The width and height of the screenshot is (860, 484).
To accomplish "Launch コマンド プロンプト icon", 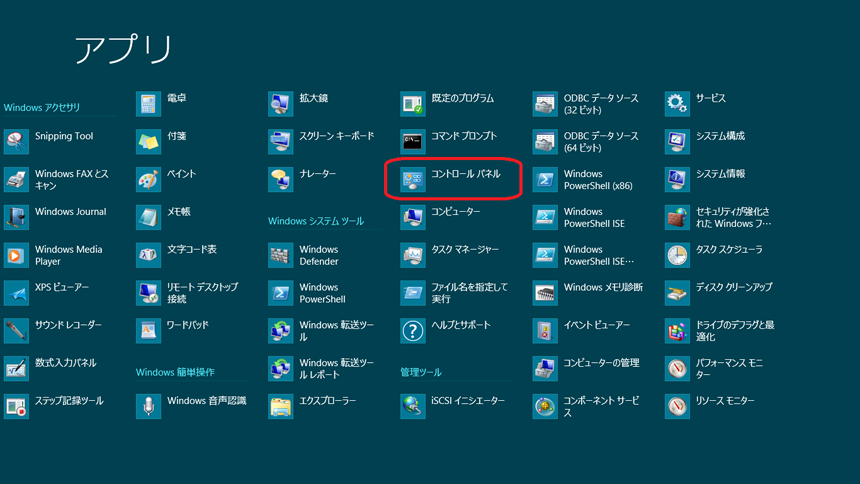I will point(412,142).
